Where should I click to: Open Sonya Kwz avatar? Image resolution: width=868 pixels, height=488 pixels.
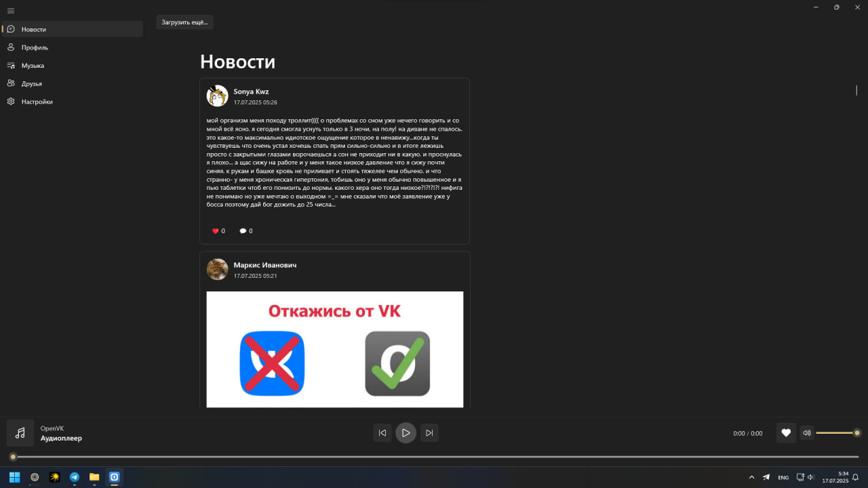click(217, 96)
